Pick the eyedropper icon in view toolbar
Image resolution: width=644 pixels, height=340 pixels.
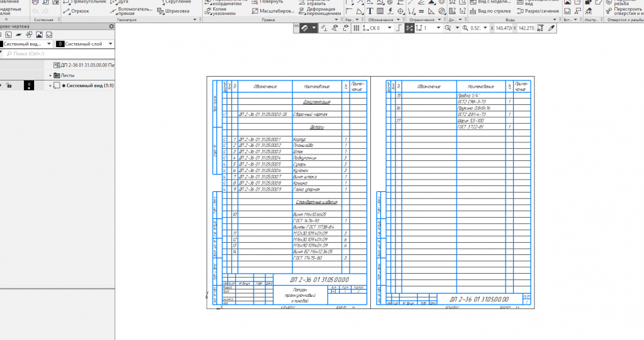point(551,28)
